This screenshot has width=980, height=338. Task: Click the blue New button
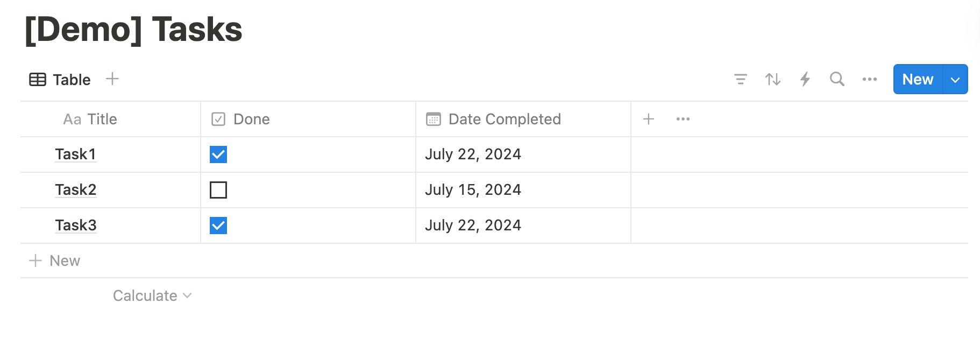(918, 80)
